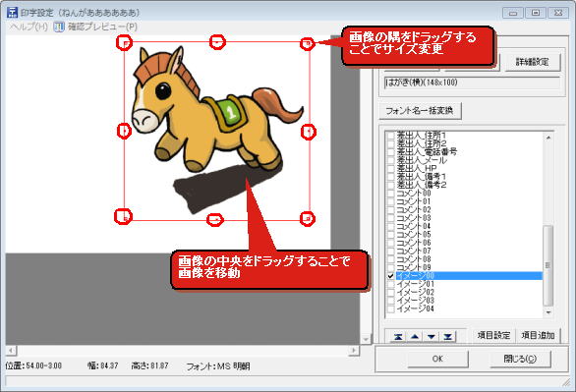Click the はがき(横)(148x100) paper size field

pyautogui.click(x=472, y=83)
